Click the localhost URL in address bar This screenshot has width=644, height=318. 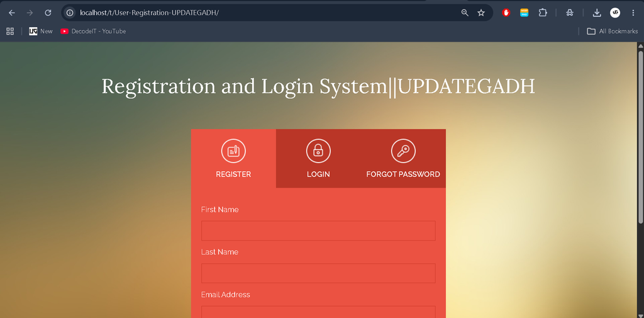coord(150,13)
